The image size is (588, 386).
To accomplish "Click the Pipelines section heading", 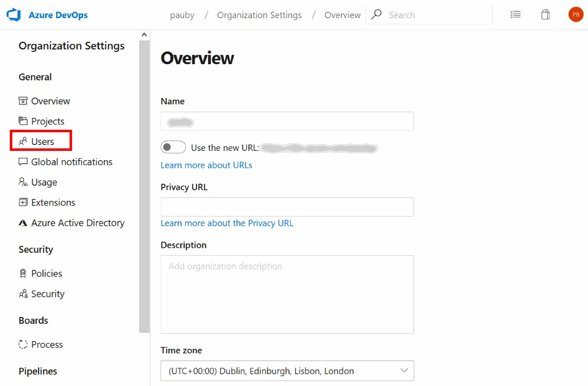I will pos(38,371).
